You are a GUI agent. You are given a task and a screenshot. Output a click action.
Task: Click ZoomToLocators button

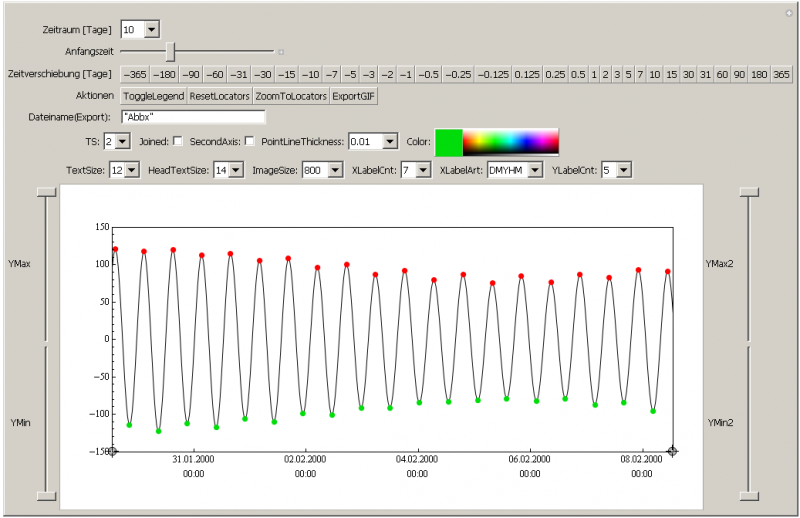coord(291,96)
